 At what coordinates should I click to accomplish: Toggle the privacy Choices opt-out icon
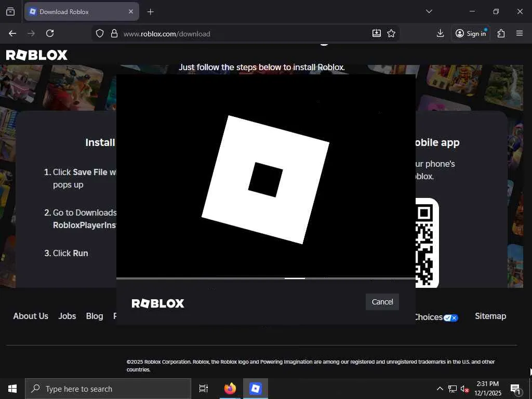[450, 317]
